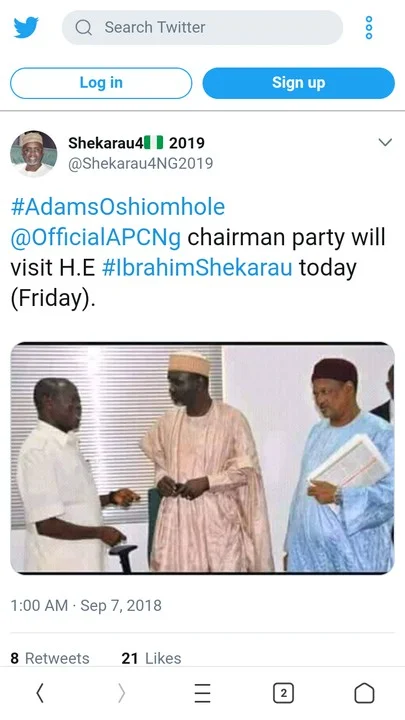Tap the search magnifier icon

click(x=84, y=28)
